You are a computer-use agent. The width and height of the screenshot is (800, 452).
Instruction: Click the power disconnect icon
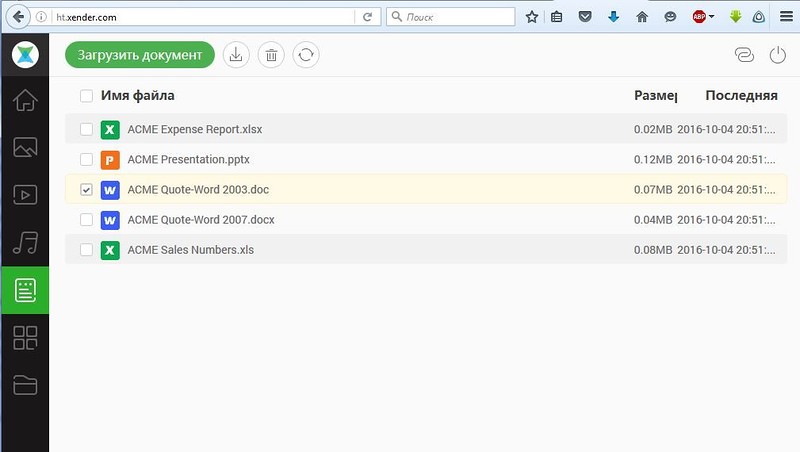(778, 55)
